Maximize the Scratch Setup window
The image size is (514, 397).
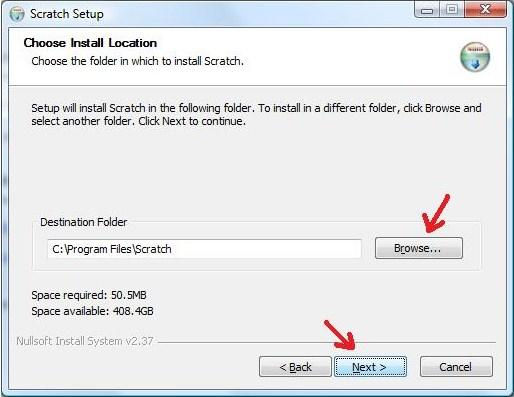pos(452,10)
